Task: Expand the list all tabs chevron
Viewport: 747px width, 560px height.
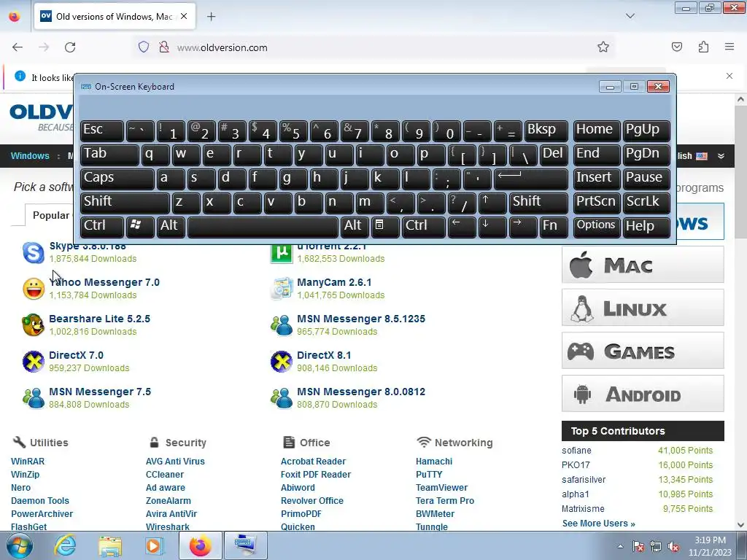Action: point(630,16)
